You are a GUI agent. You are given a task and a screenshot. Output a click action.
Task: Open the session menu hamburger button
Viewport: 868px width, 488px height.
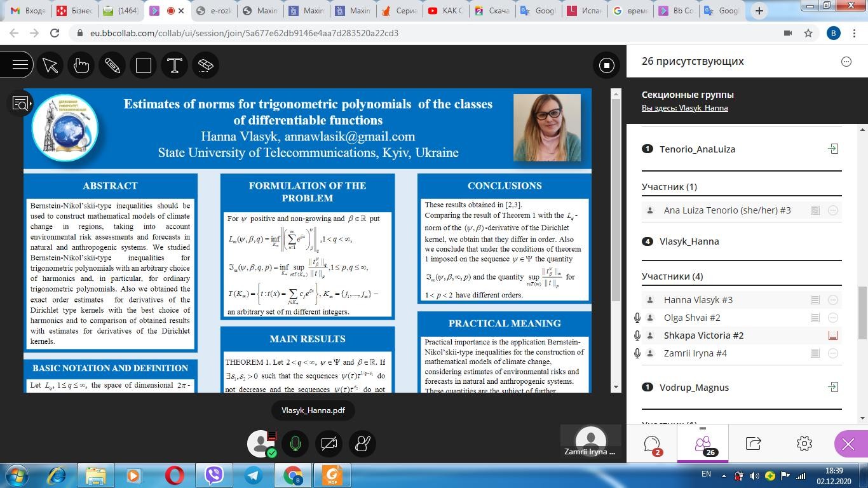point(19,65)
